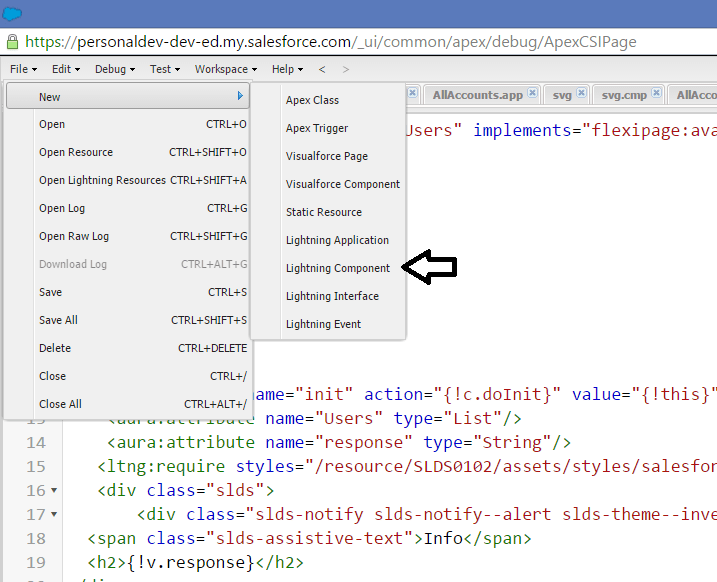717x582 pixels.
Task: Click the forward navigation arrow
Action: pyautogui.click(x=346, y=69)
